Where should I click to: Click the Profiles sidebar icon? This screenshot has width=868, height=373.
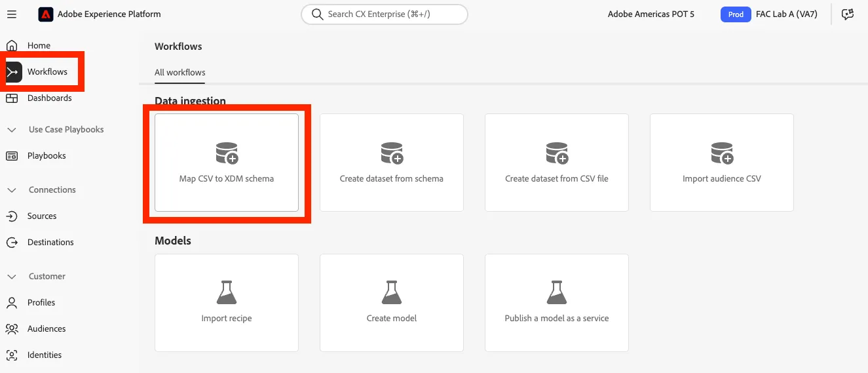(12, 303)
